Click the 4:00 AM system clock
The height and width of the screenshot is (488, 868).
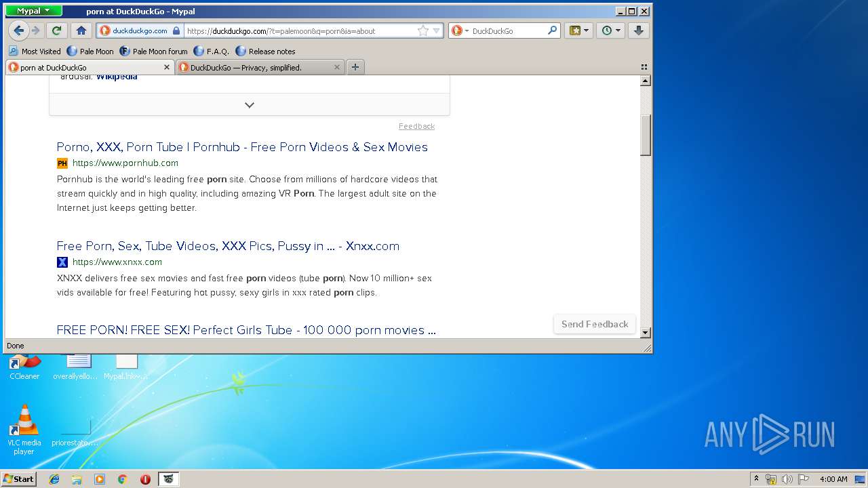(833, 479)
